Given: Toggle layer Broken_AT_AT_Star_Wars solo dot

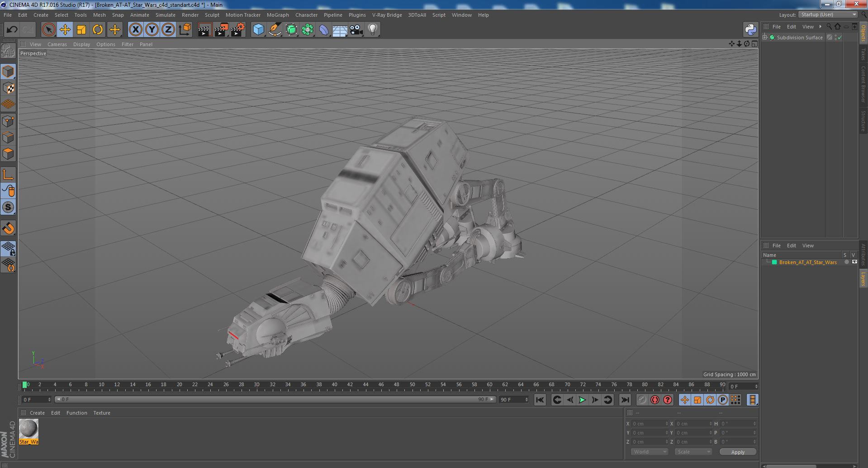Looking at the screenshot, I should [846, 262].
